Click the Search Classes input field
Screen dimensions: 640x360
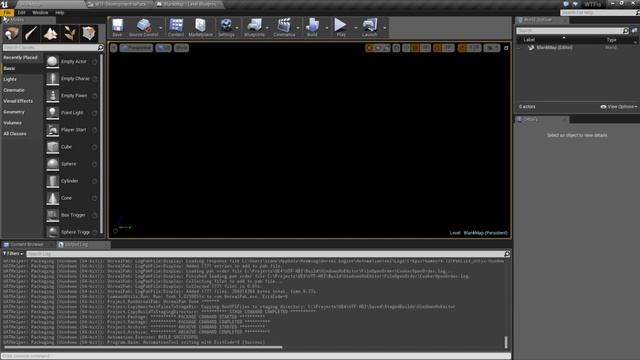pos(50,48)
